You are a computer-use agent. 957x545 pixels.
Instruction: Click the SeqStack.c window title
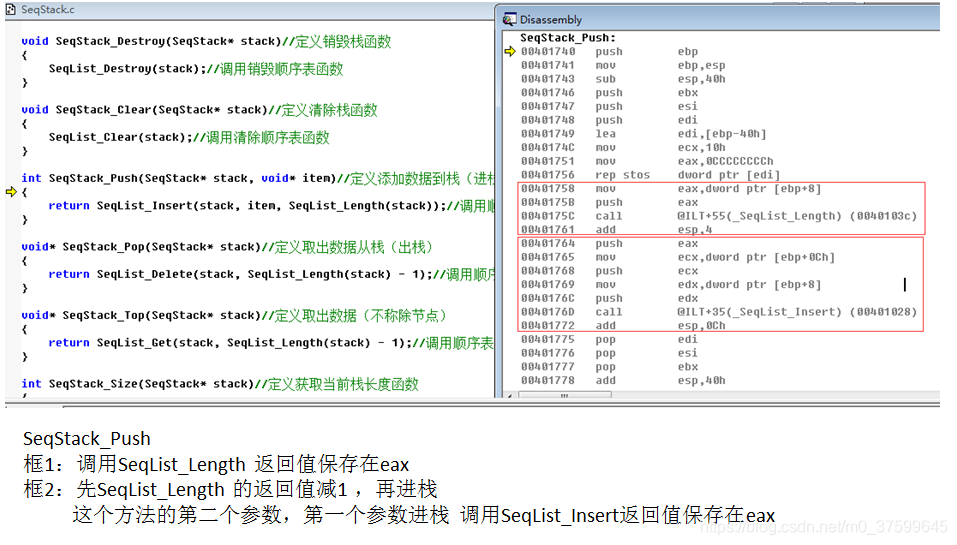(x=48, y=9)
